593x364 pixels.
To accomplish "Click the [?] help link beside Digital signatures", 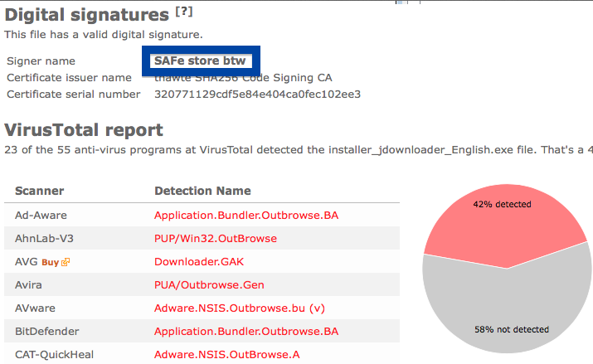I will coord(184,12).
